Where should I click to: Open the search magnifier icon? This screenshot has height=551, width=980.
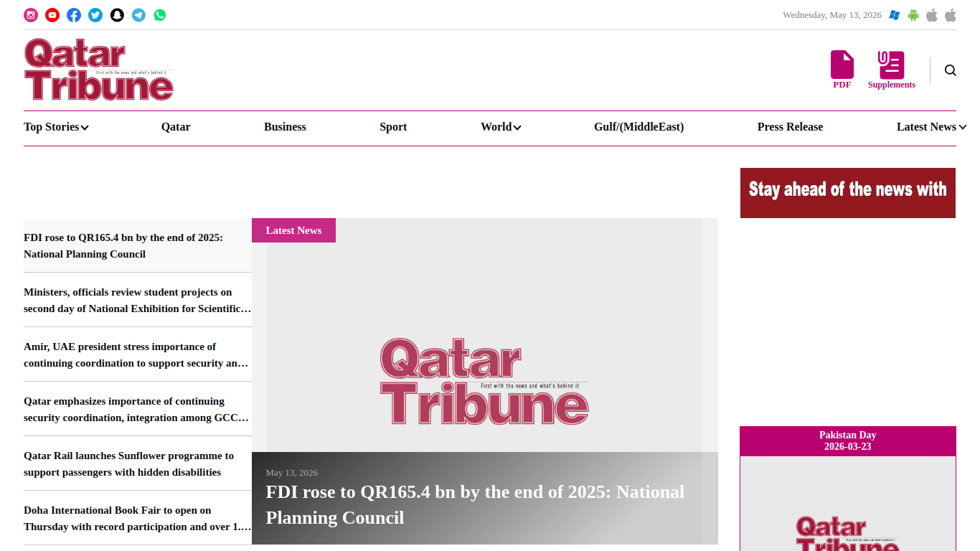pos(951,70)
